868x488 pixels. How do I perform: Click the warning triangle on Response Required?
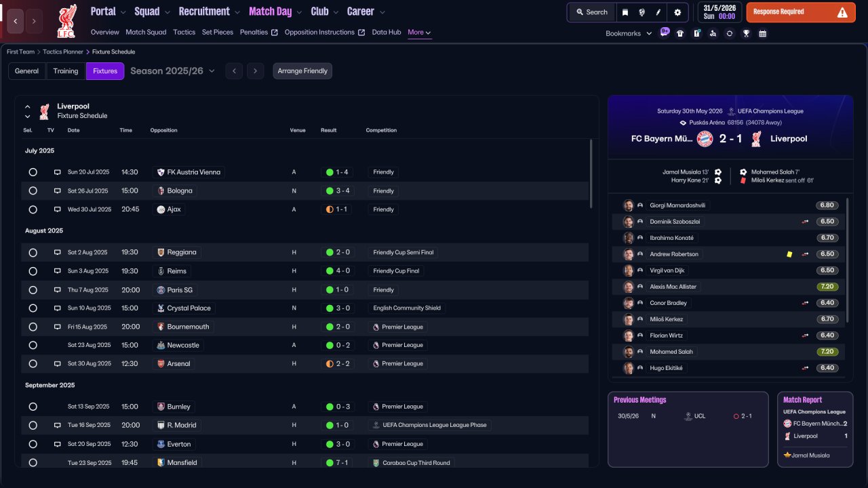coord(842,12)
